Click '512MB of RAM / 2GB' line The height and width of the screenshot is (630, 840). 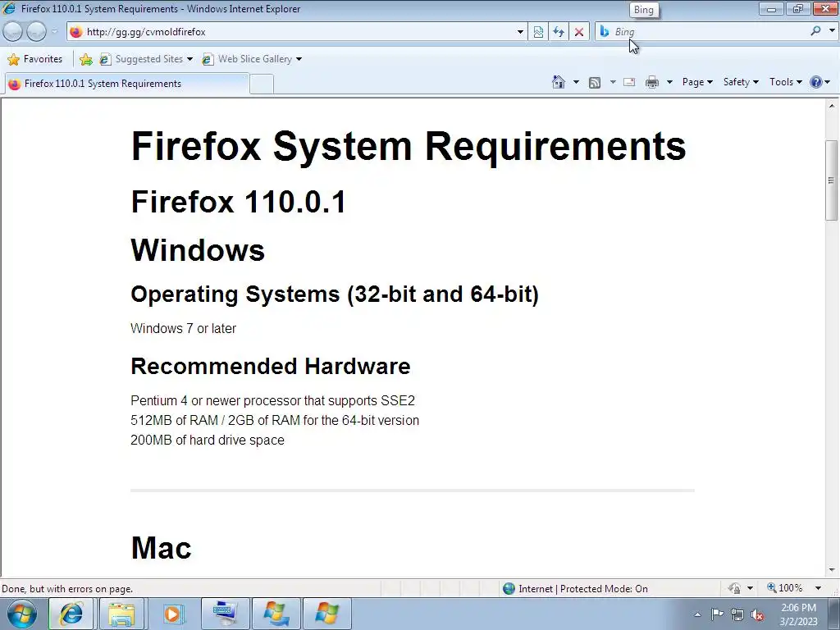275,421
